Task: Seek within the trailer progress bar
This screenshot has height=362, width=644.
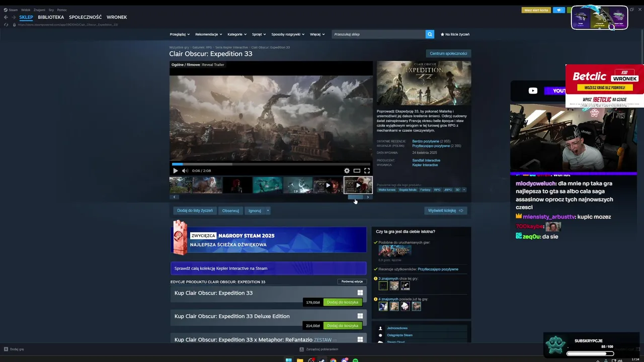Action: pyautogui.click(x=271, y=164)
